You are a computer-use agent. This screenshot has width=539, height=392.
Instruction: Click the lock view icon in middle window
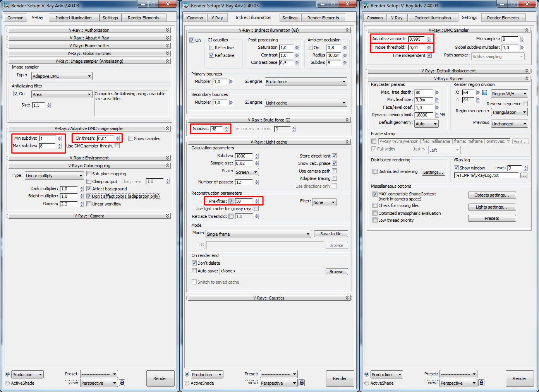(302, 383)
